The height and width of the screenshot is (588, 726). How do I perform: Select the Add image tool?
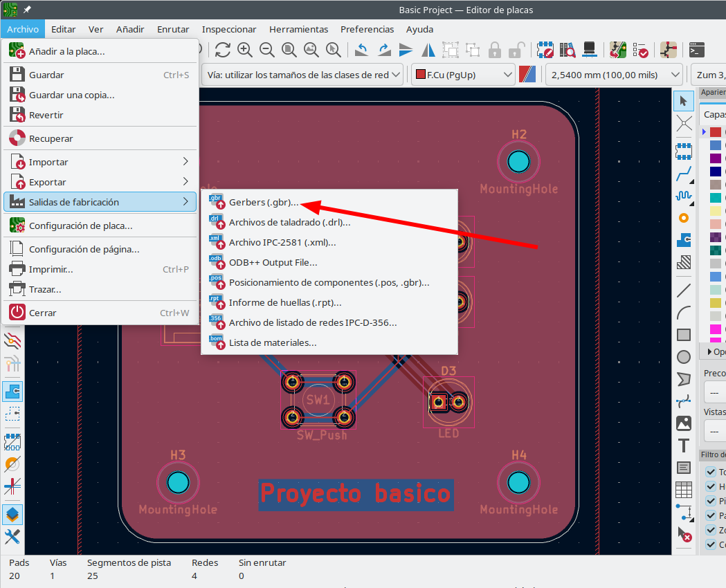(x=684, y=423)
